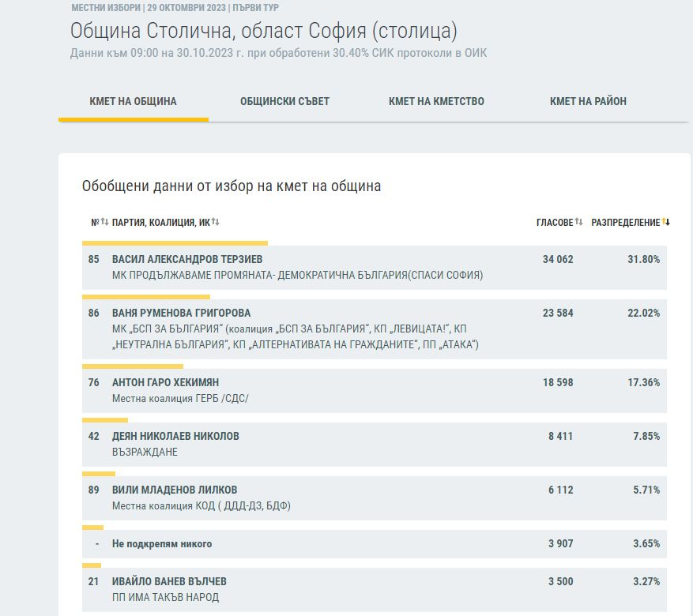Select candidate ВАСИЛ АЛЕКСАНДРОВ ТЕРЗИЕВ
The height and width of the screenshot is (616, 693).
[187, 259]
